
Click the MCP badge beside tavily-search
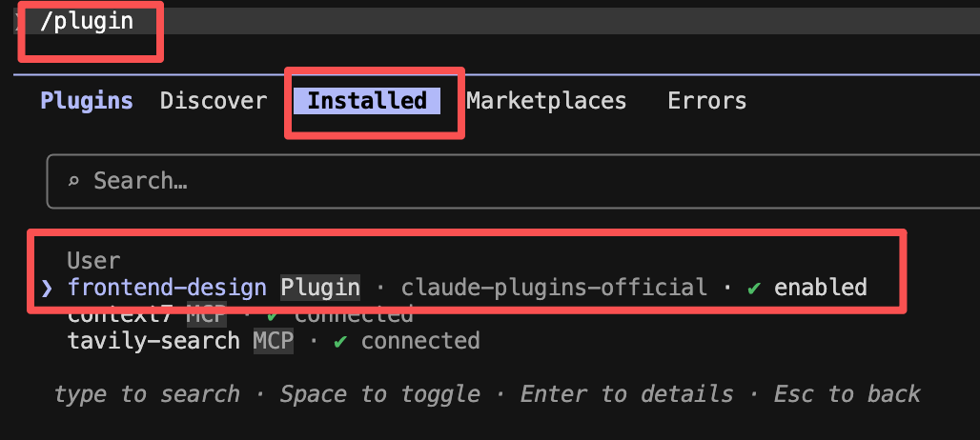[x=274, y=341]
